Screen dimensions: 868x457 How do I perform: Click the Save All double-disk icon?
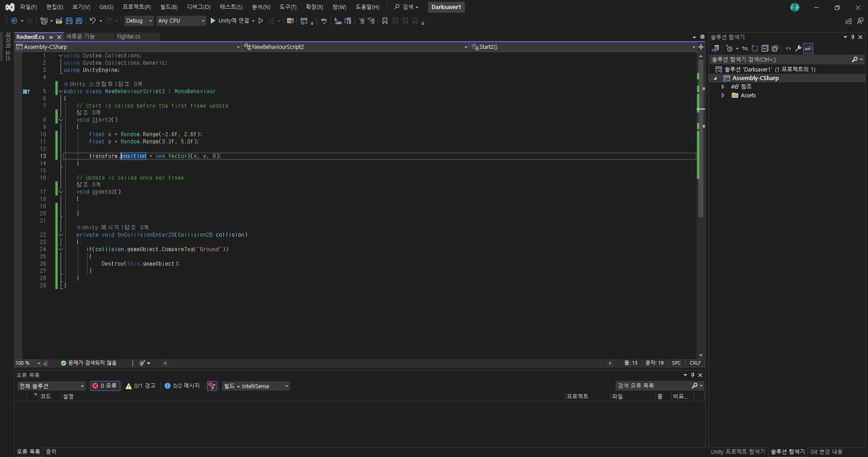pos(79,21)
